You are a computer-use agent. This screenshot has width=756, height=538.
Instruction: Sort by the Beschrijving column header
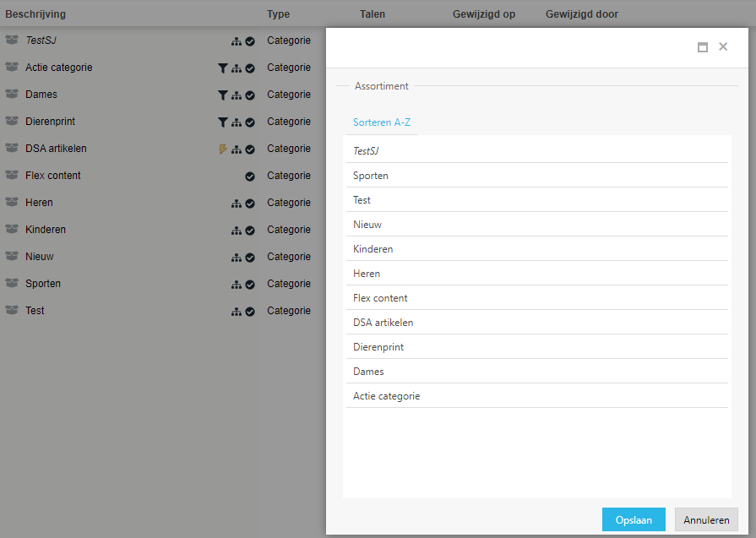(35, 14)
